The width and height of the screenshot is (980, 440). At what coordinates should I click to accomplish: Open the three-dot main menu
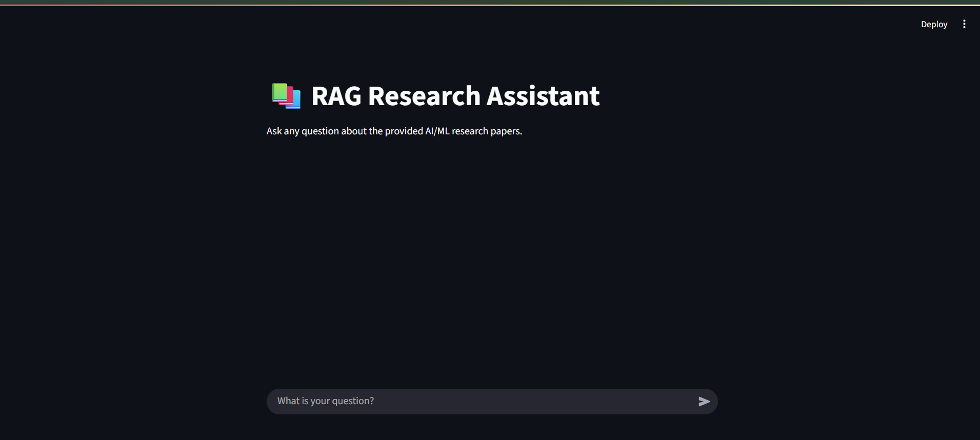pyautogui.click(x=964, y=24)
